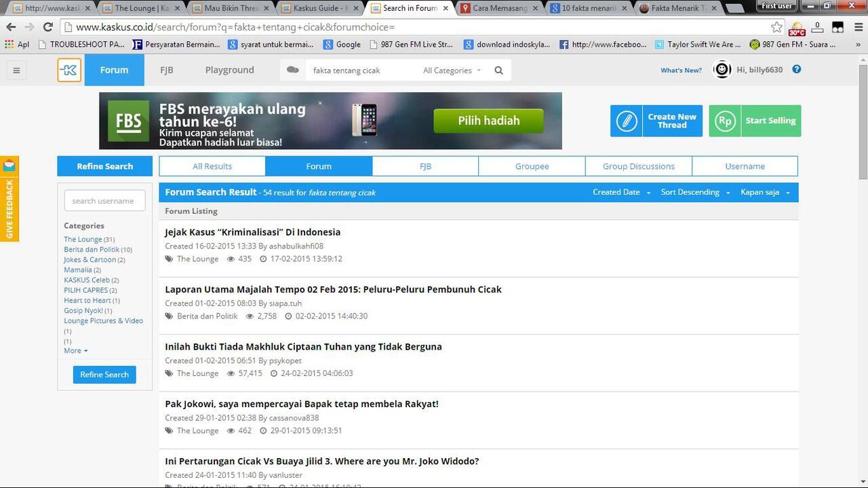
Task: Click the fakta tentang cicak search field
Action: (x=363, y=71)
